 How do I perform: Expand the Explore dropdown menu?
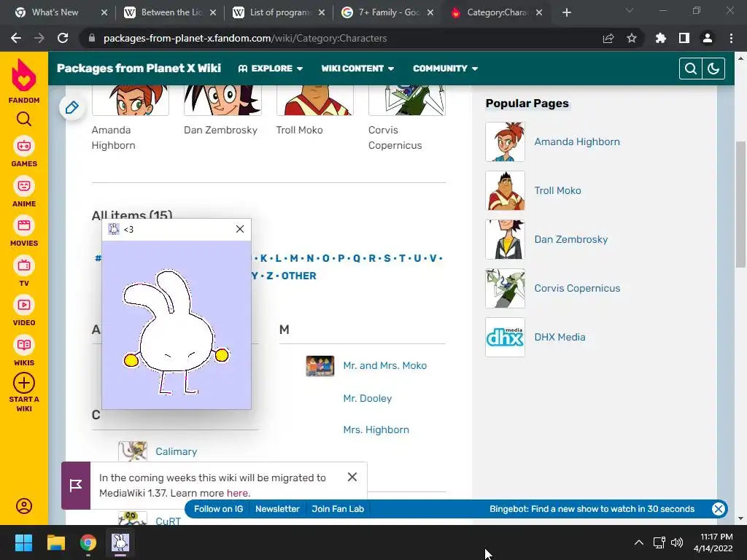(x=271, y=69)
